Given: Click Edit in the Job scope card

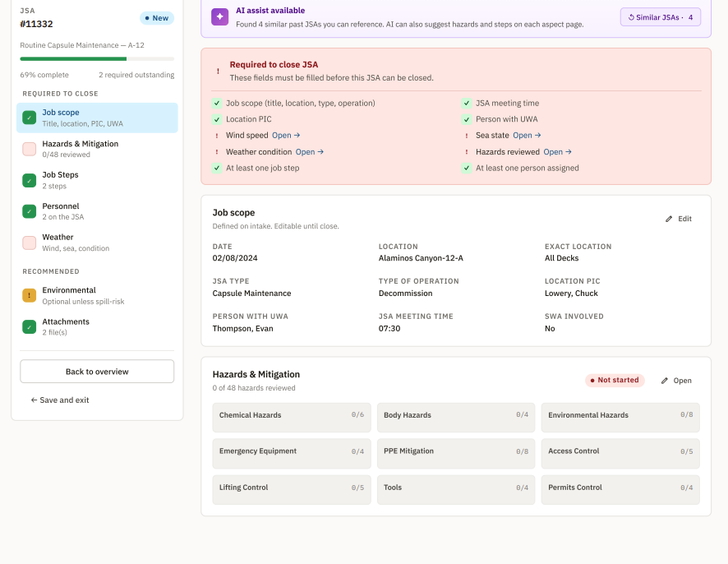Looking at the screenshot, I should pos(679,219).
